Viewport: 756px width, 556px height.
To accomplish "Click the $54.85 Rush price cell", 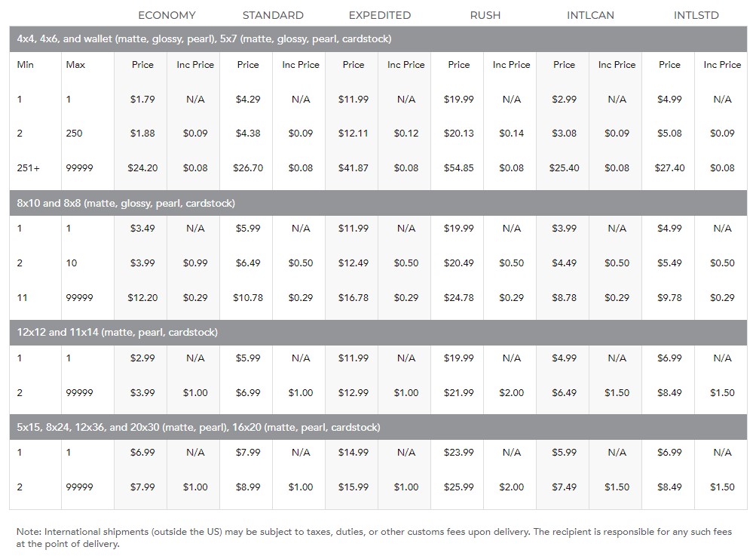I will tap(459, 167).
